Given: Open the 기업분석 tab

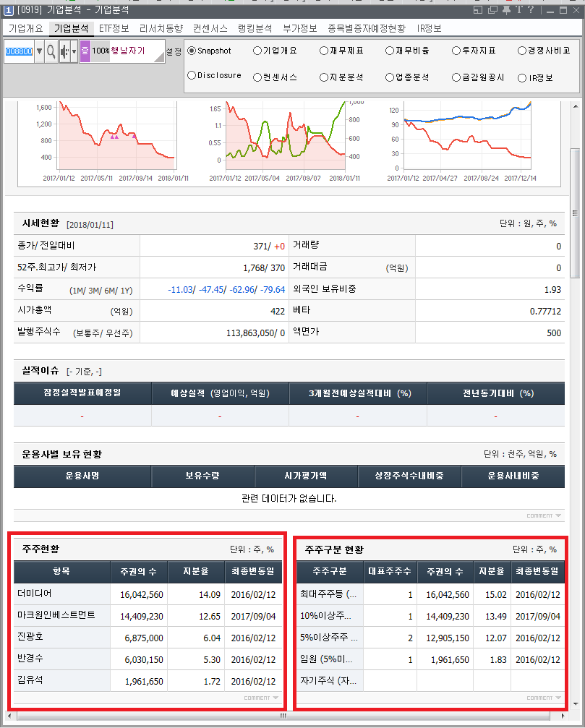Looking at the screenshot, I should click(71, 28).
